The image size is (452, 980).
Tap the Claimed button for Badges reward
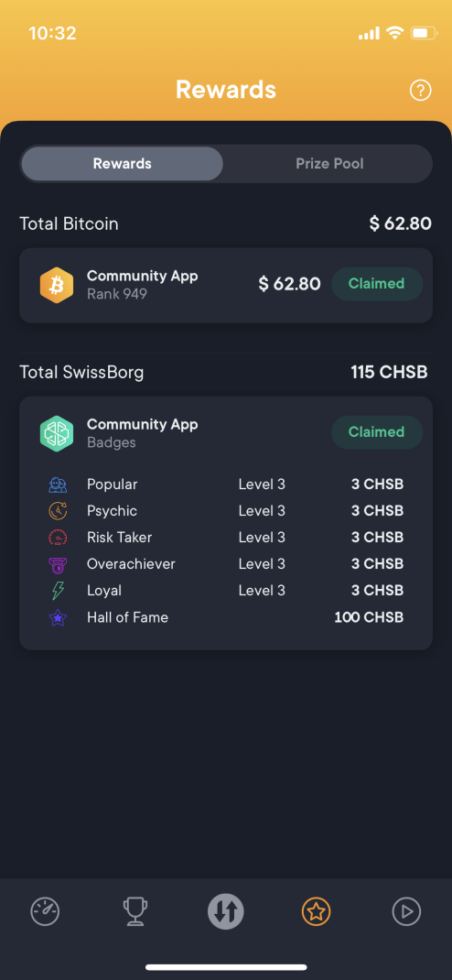(376, 432)
